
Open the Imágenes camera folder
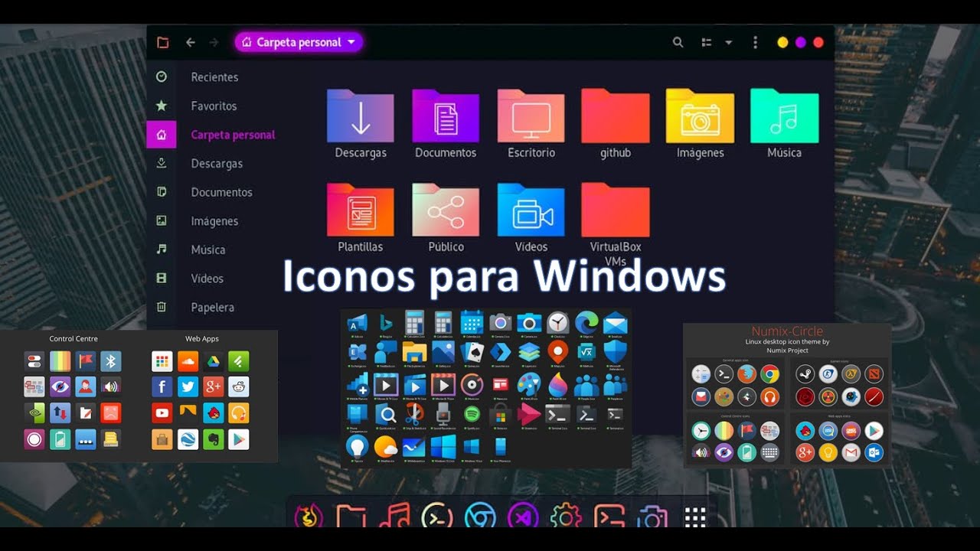pyautogui.click(x=700, y=117)
